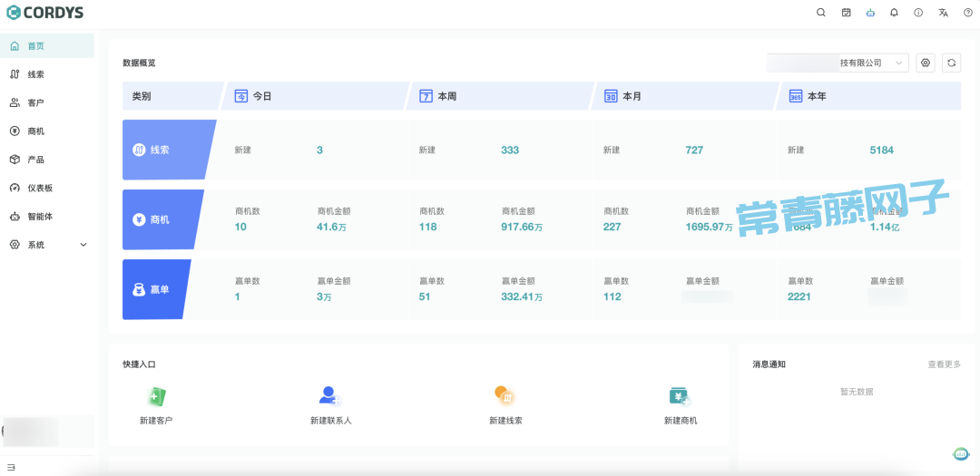Click the 新建线索 quick entry icon

pyautogui.click(x=505, y=396)
